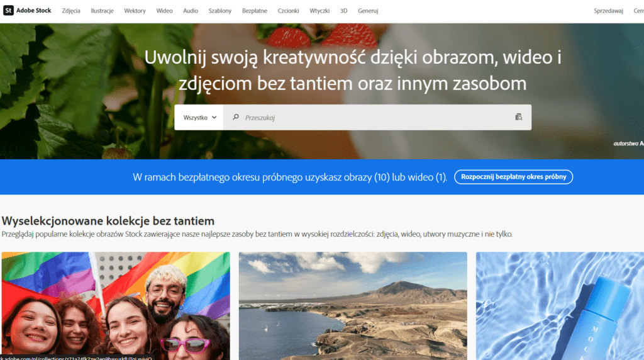Click the visual search camera icon

[518, 117]
